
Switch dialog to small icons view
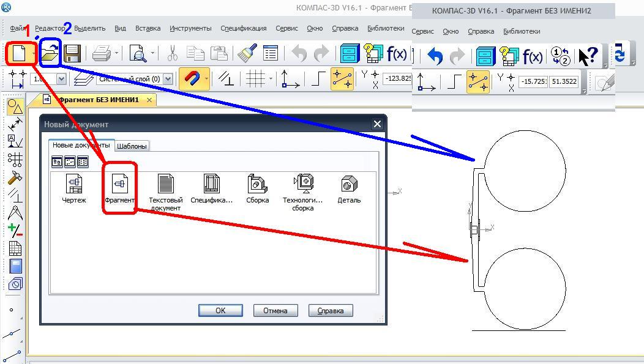tap(70, 162)
